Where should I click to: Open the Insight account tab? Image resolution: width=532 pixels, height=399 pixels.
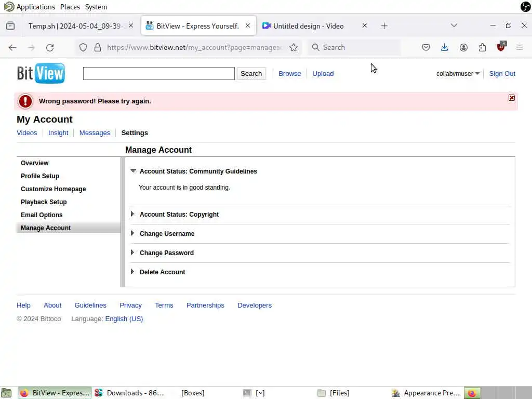58,133
